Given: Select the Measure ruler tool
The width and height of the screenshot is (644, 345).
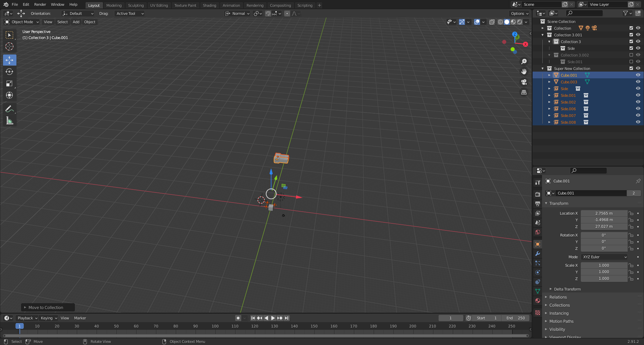Looking at the screenshot, I should [x=10, y=120].
